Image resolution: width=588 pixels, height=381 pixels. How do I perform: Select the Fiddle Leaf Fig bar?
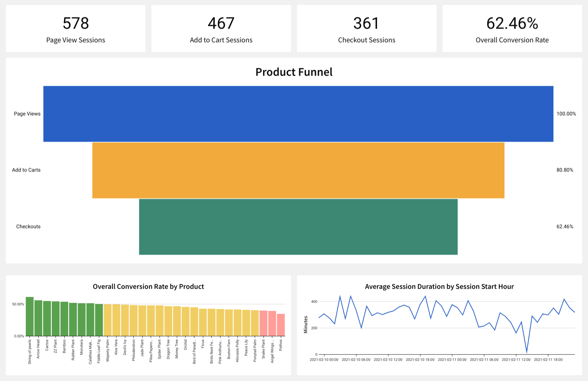(99, 320)
